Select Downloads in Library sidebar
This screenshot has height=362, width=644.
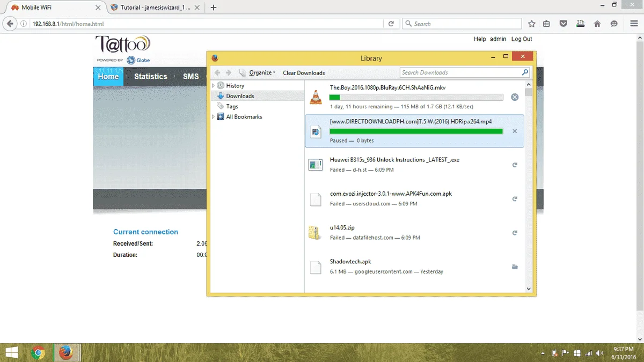pos(240,96)
